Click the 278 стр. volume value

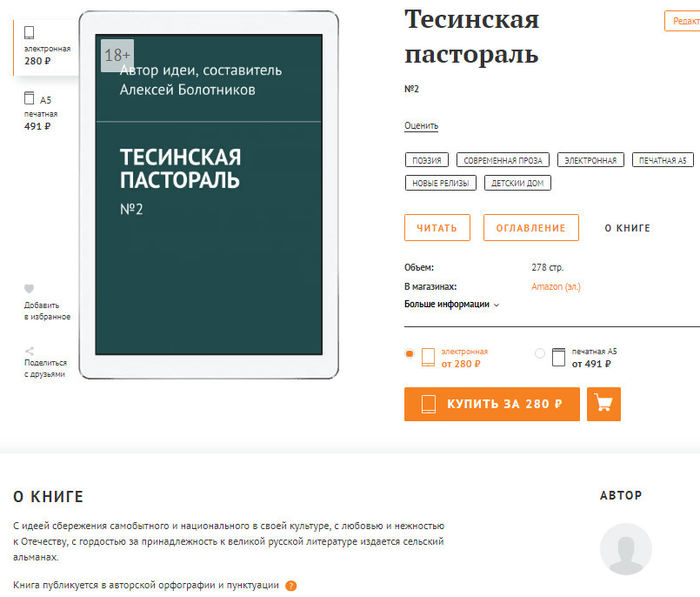coord(547,268)
